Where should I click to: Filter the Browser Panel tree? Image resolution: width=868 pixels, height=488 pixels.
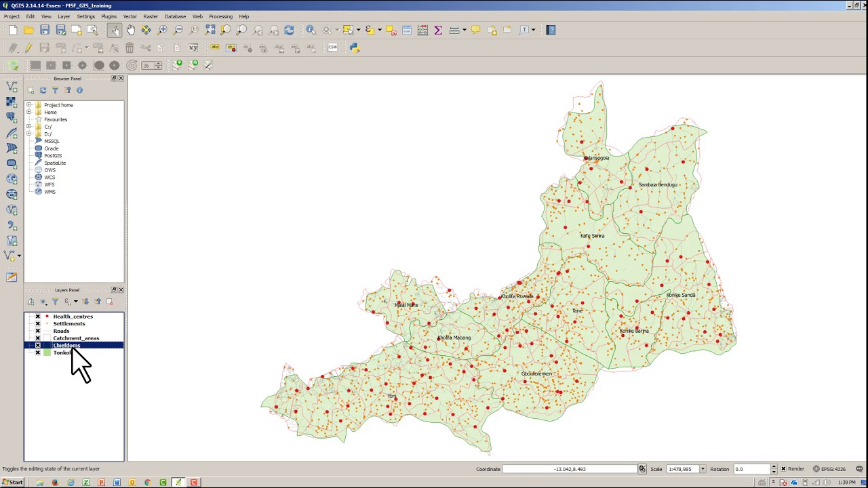pyautogui.click(x=55, y=90)
